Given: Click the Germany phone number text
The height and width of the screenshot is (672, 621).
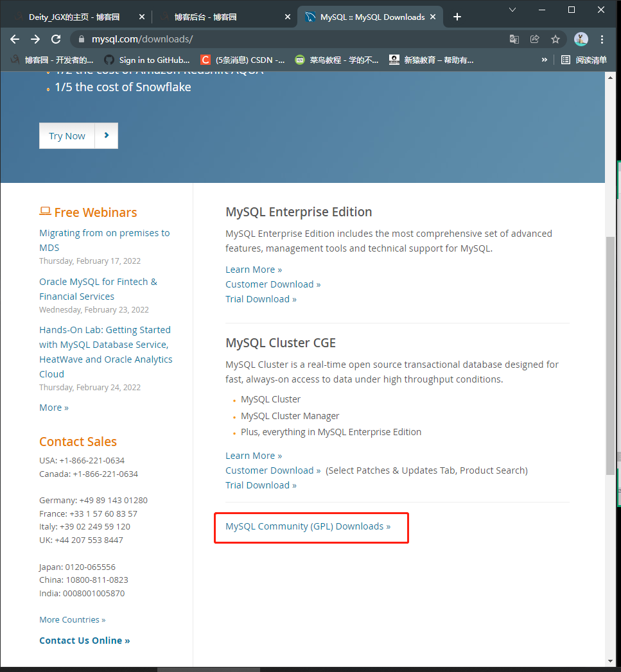Looking at the screenshot, I should click(94, 500).
